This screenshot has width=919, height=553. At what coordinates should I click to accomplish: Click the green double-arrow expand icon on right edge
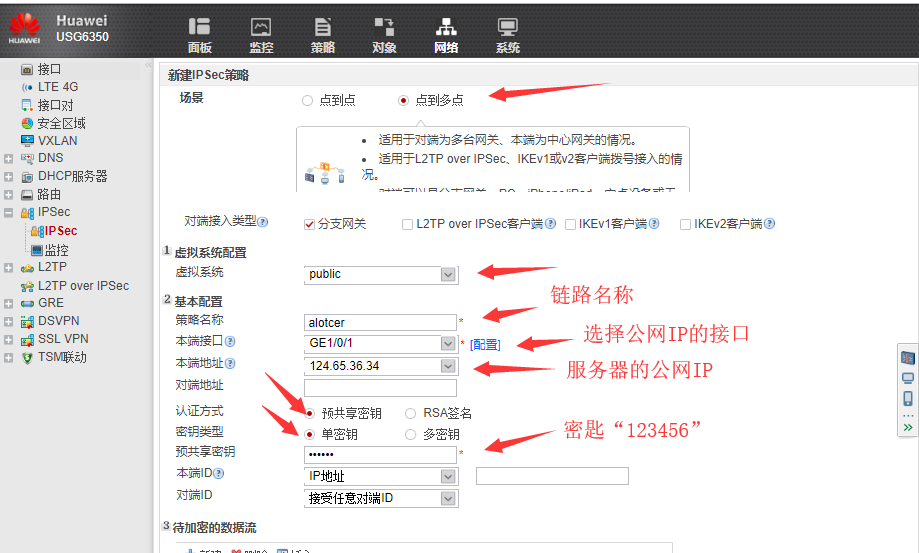(x=908, y=427)
